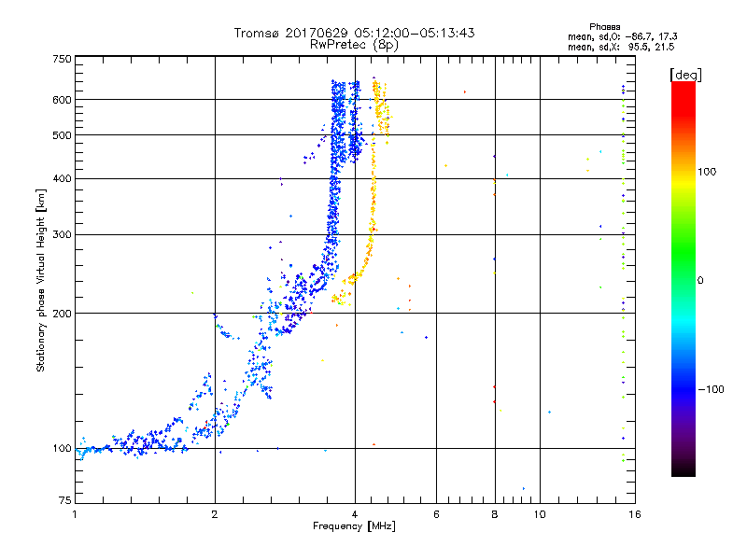The image size is (747, 560).
Task: Click the 'RwPretec (8p)' subtitle
Action: pos(354,45)
